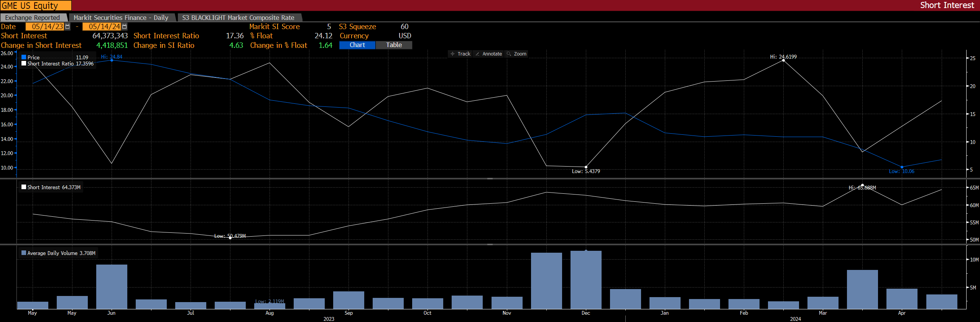
Task: Activate the Track crosshair tool
Action: click(460, 54)
